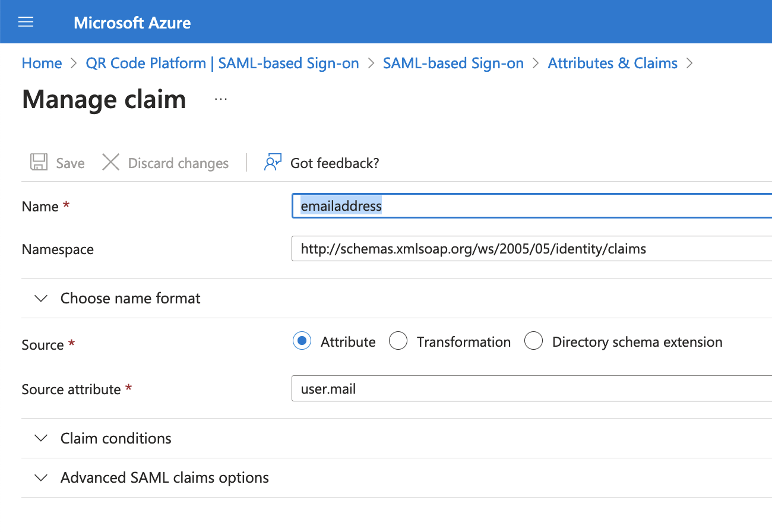
Task: Expand Advanced SAML claims options
Action: point(397,478)
